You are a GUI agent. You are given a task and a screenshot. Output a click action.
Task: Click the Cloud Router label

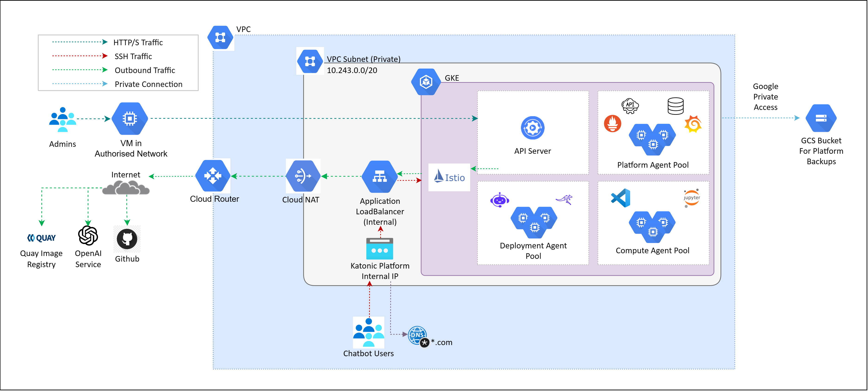pos(215,199)
